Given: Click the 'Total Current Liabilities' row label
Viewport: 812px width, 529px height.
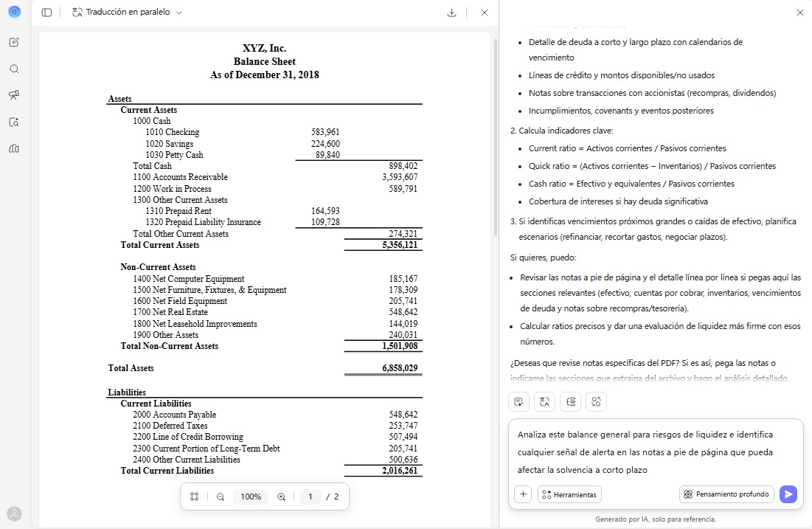Looking at the screenshot, I should click(x=167, y=471).
